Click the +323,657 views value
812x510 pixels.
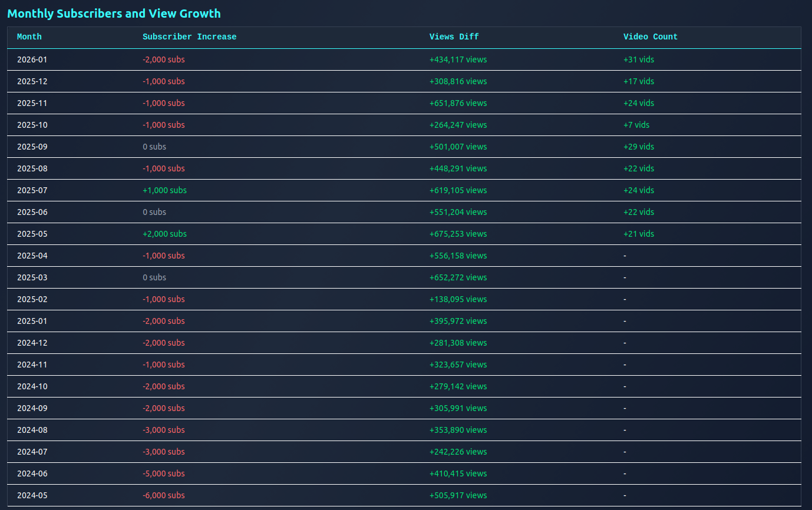coord(458,365)
